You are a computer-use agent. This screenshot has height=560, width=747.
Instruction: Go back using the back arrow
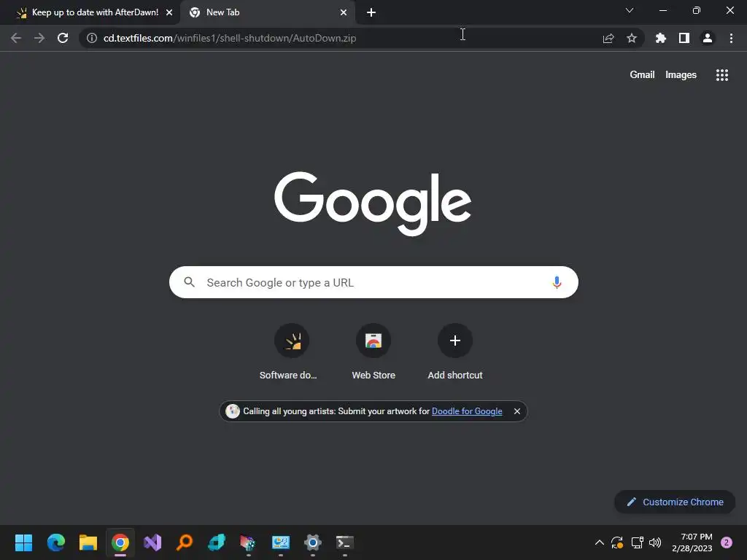16,38
